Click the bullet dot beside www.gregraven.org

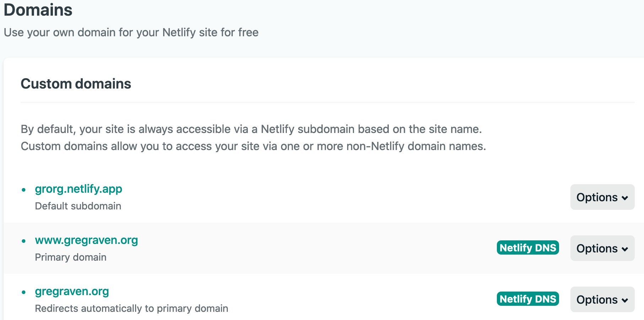24,241
